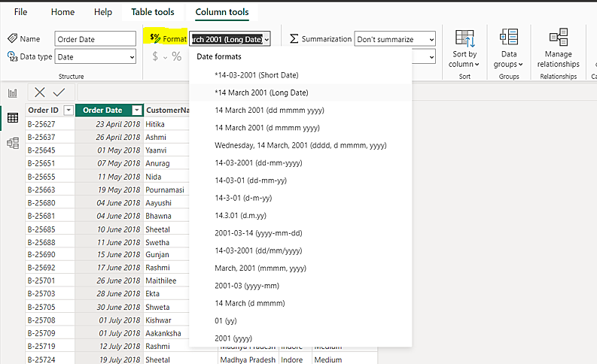The height and width of the screenshot is (364, 597).
Task: Select the Table view icon in sidebar
Action: 13,118
